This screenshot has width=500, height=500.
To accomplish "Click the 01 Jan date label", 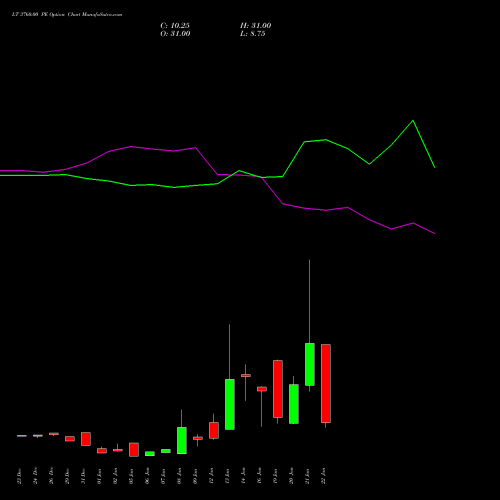I will pos(99,476).
